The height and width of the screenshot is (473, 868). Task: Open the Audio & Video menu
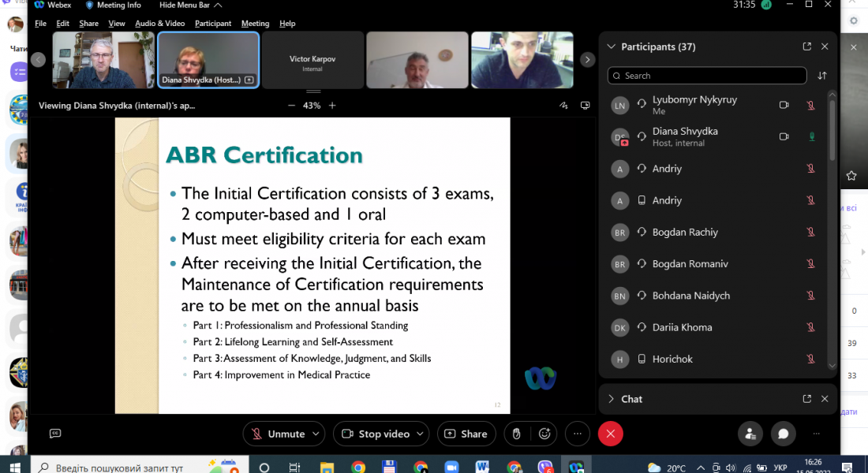click(159, 24)
